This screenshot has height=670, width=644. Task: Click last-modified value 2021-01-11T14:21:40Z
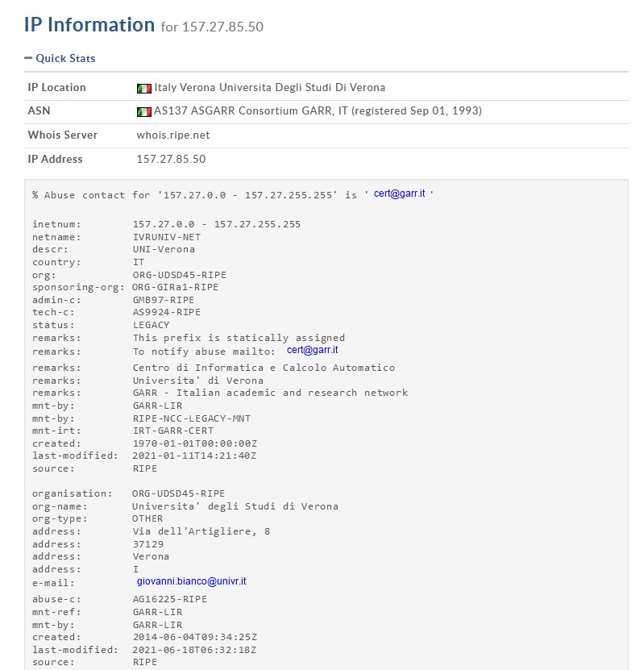pos(194,456)
